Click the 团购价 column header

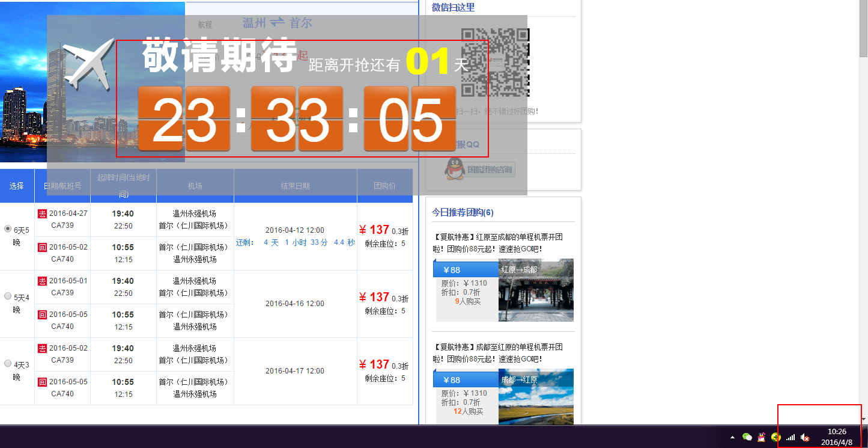tap(384, 186)
